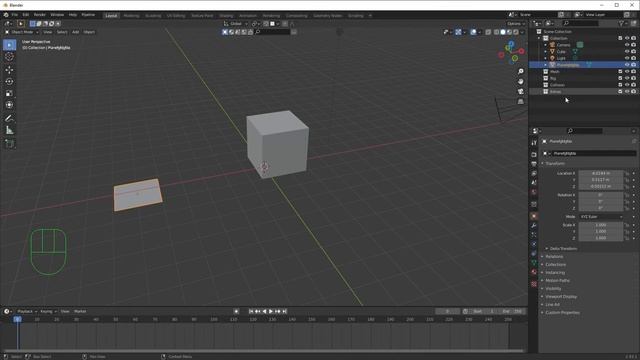Click the Location X value field
Screen dimensions: 640x360
601,173
